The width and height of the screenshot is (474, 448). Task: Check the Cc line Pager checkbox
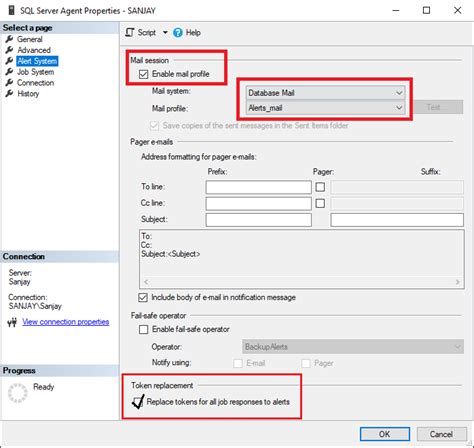[x=320, y=203]
